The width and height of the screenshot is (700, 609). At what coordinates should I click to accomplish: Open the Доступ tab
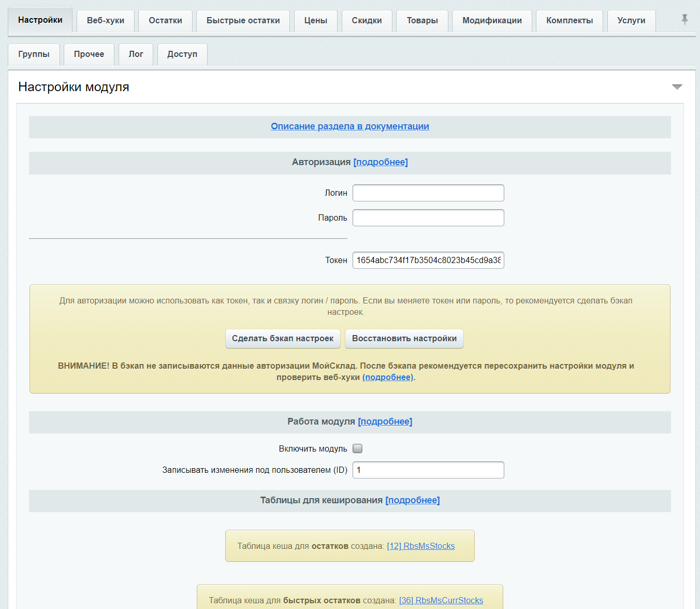coord(182,54)
